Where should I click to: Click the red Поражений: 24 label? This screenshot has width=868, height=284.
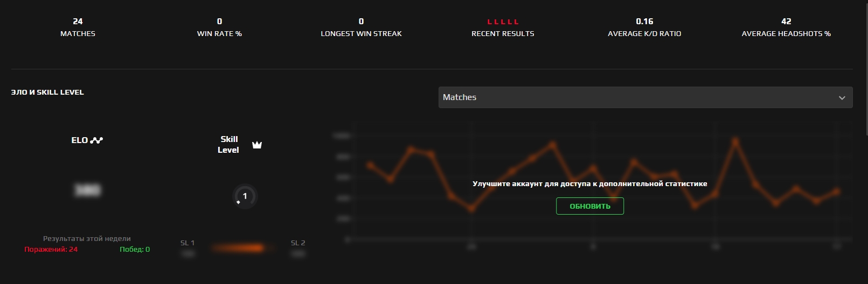click(51, 250)
